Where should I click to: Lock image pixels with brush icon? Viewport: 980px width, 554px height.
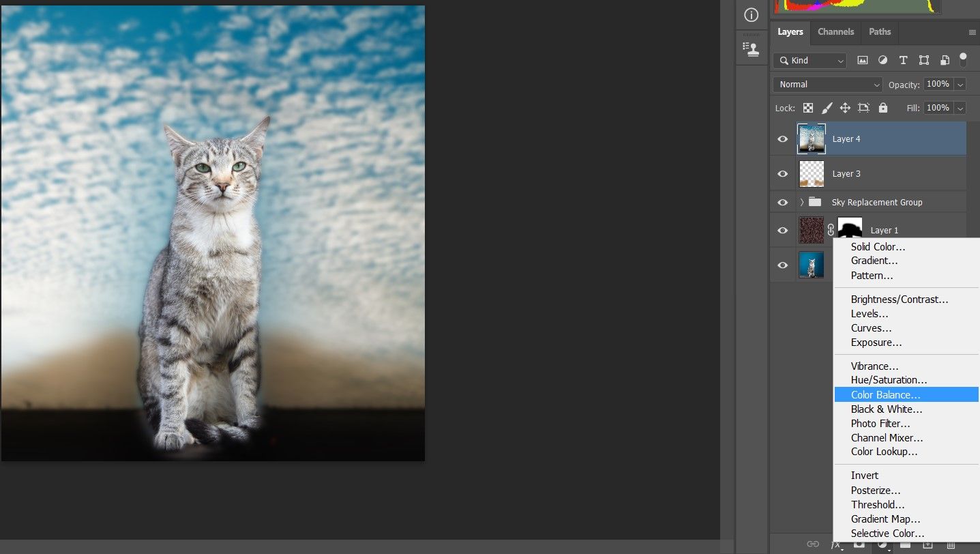(x=827, y=108)
